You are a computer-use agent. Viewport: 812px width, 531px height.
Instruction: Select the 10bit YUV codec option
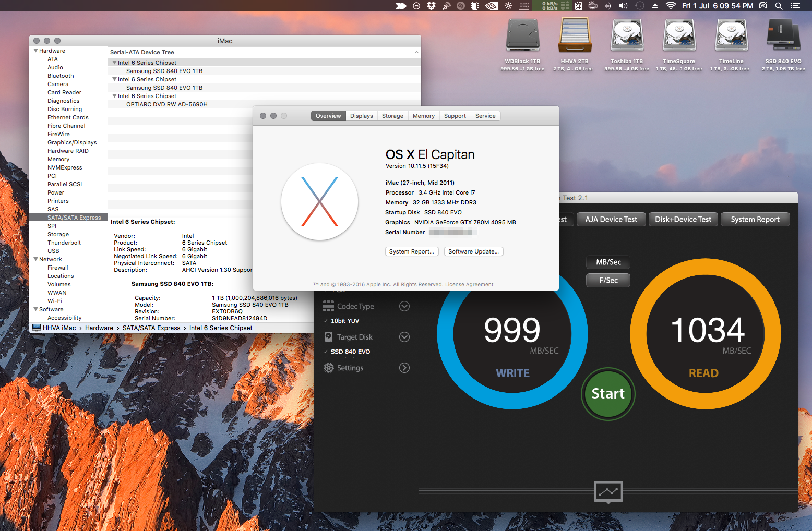coord(345,321)
